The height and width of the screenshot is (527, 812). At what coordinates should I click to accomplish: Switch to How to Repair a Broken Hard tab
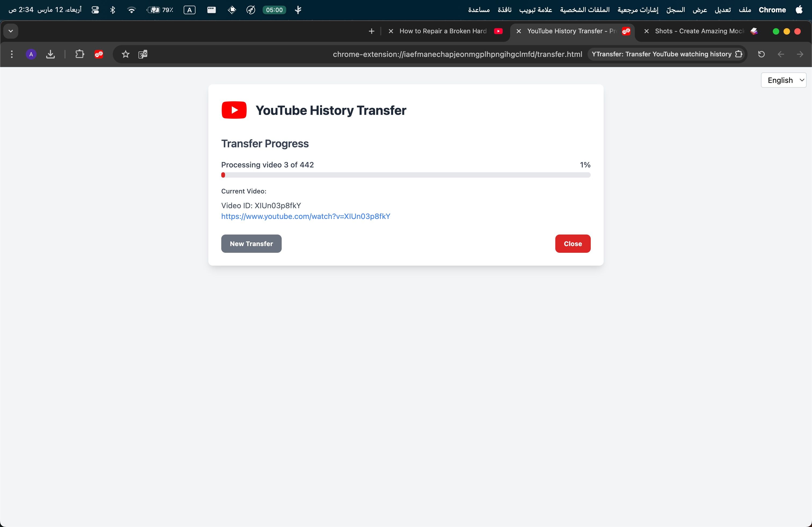tap(443, 31)
